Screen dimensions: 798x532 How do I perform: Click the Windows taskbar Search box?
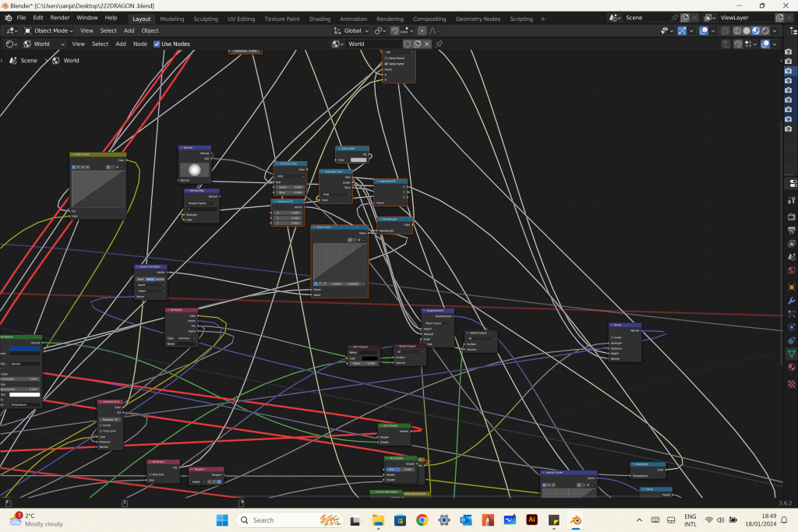[x=290, y=520]
